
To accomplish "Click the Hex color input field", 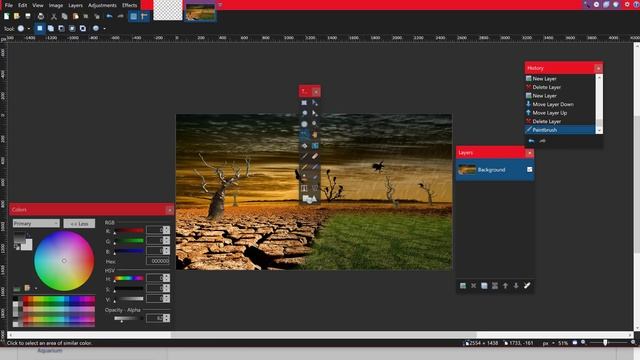I will click(158, 261).
